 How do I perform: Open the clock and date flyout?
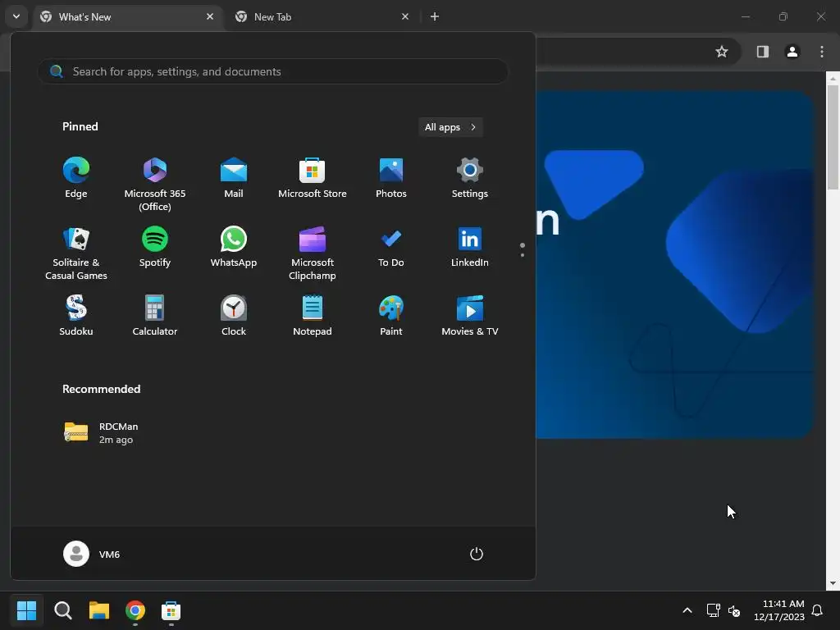pyautogui.click(x=778, y=610)
